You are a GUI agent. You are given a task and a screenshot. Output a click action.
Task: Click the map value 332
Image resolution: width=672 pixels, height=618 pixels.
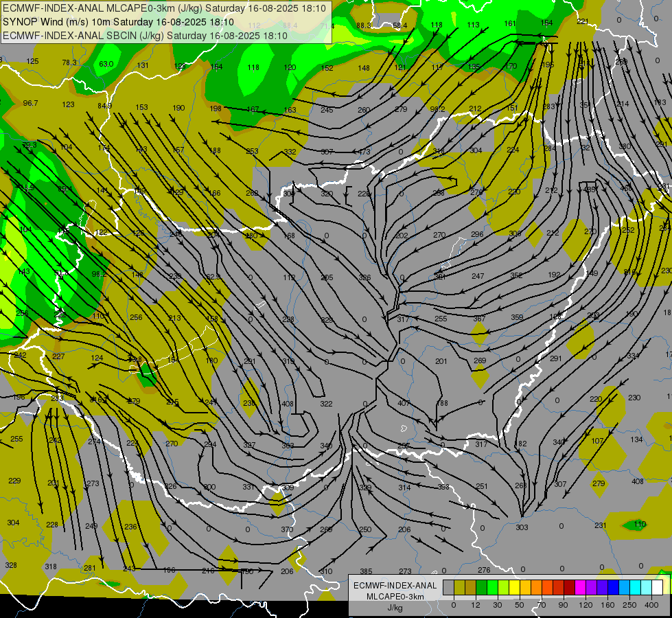pyautogui.click(x=290, y=151)
